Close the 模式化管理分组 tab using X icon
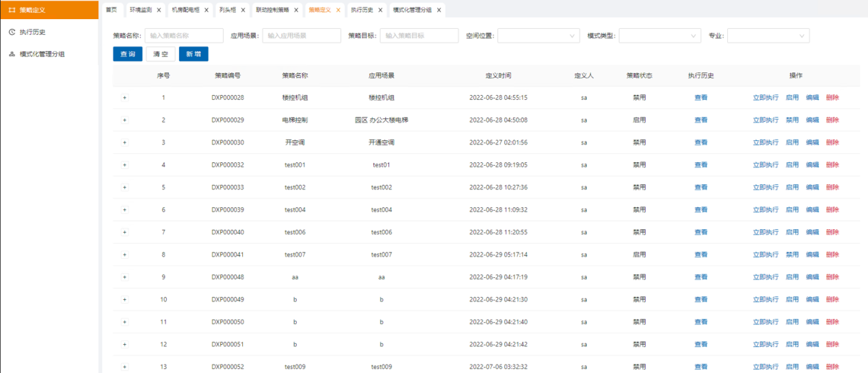Image resolution: width=868 pixels, height=373 pixels. pos(438,10)
